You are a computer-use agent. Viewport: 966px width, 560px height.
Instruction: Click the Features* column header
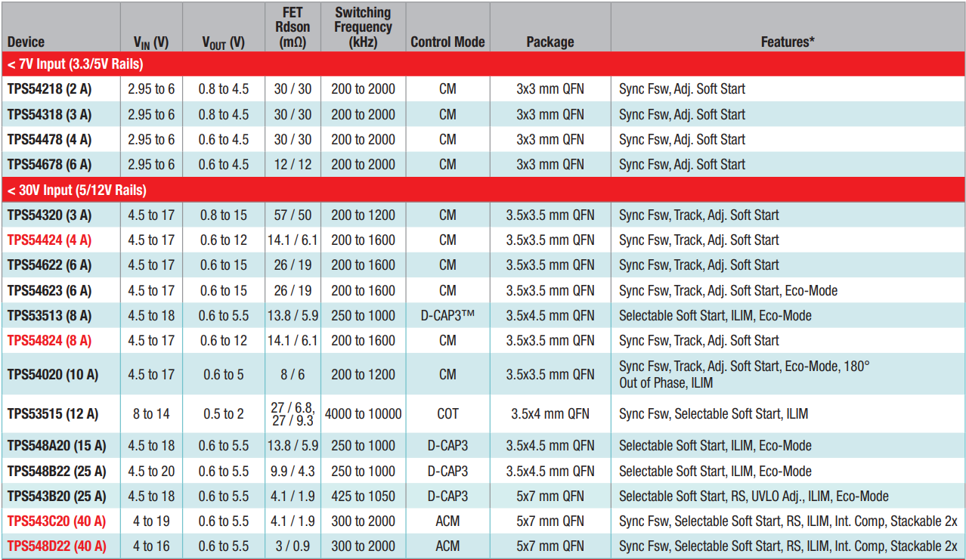[787, 42]
